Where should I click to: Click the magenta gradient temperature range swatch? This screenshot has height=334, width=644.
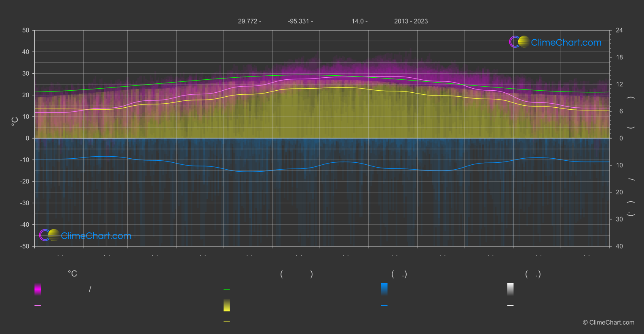[x=38, y=289]
